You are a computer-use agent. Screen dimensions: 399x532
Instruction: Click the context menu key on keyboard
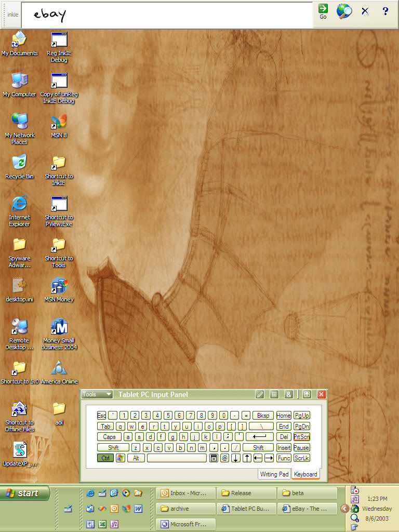point(214,458)
